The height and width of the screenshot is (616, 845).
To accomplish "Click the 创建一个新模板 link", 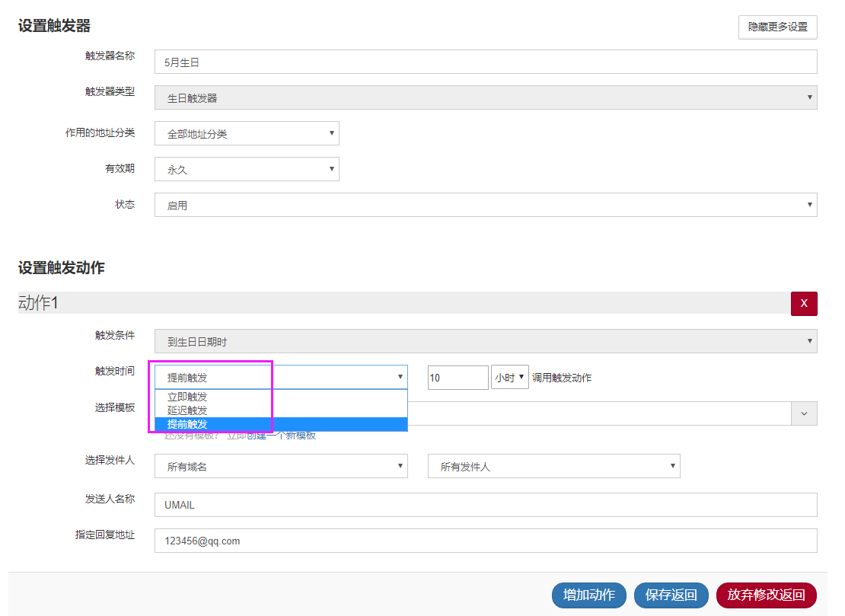I will (x=282, y=436).
